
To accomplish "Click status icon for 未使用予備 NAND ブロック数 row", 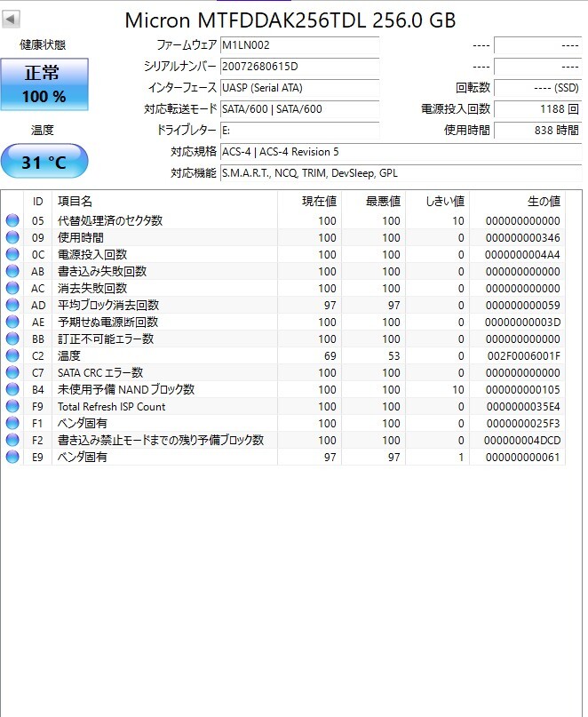I will coord(12,389).
